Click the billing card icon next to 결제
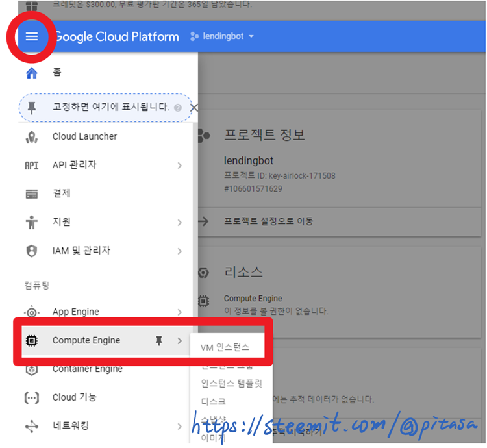Screen dimensions: 487x448 coord(32,194)
